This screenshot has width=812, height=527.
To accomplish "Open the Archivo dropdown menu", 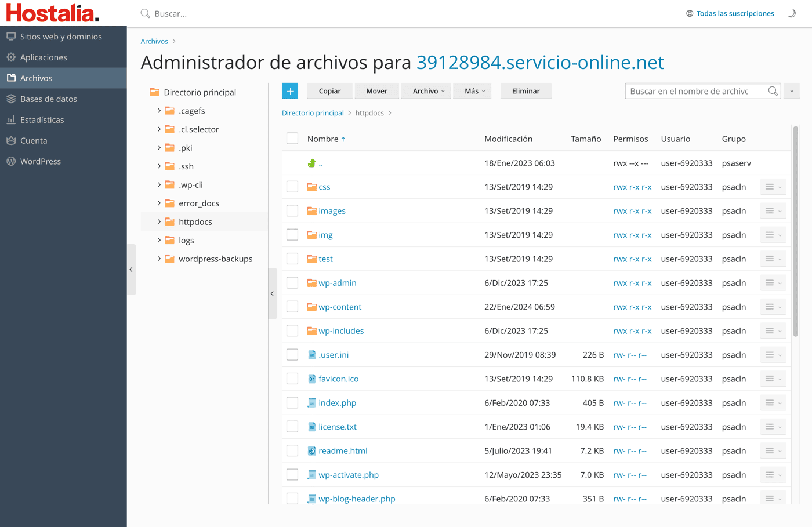I will pos(426,91).
